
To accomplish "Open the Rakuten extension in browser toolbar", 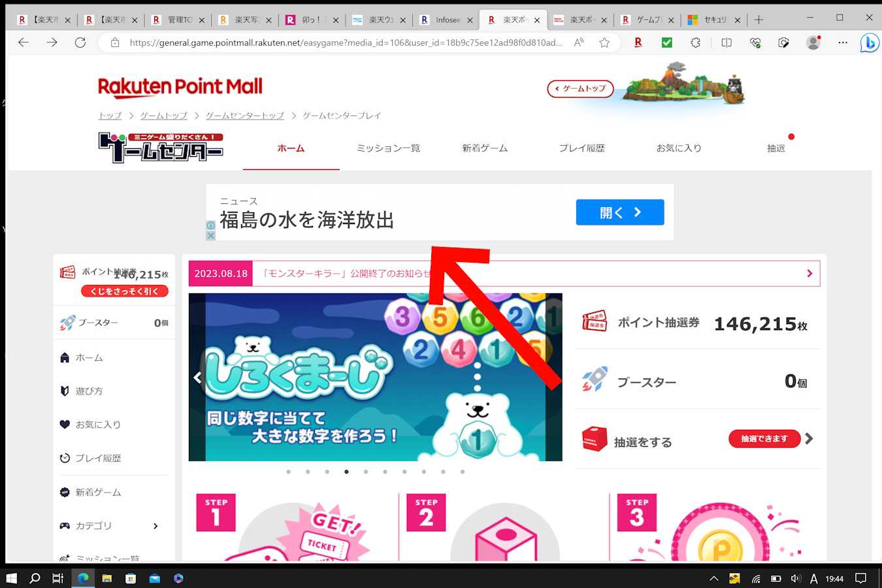I will click(x=638, y=42).
